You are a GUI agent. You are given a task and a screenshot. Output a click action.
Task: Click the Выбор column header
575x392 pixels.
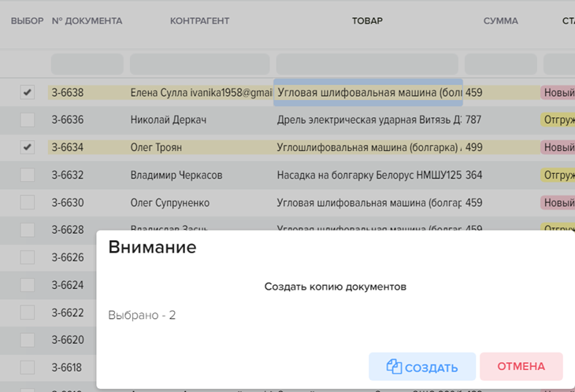click(27, 21)
